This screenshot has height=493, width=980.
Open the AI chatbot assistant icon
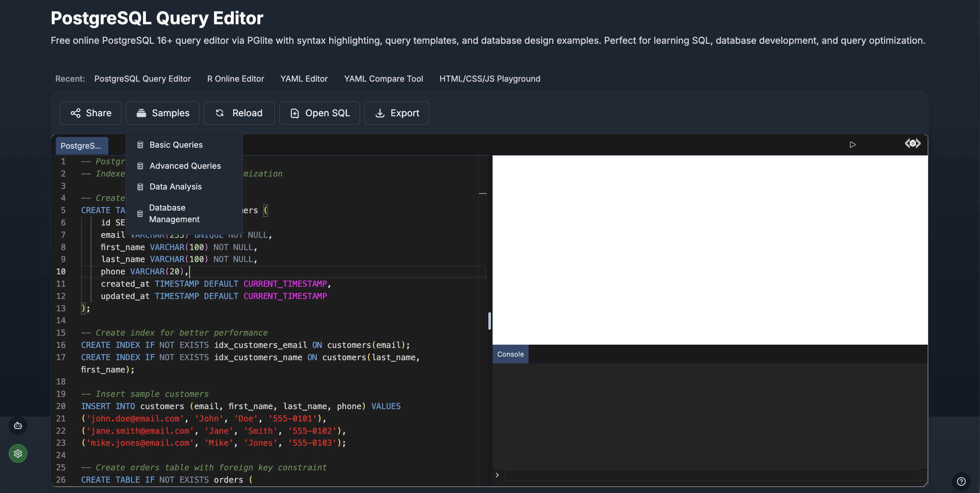pos(18,426)
